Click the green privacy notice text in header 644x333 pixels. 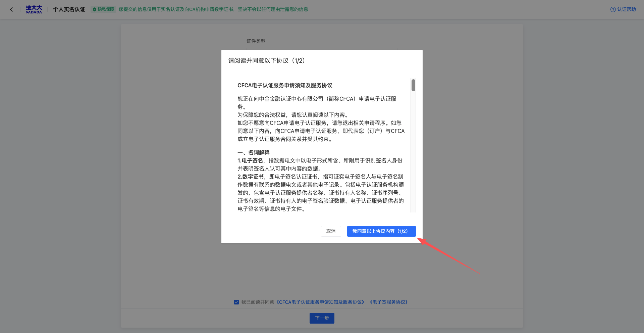pyautogui.click(x=213, y=9)
